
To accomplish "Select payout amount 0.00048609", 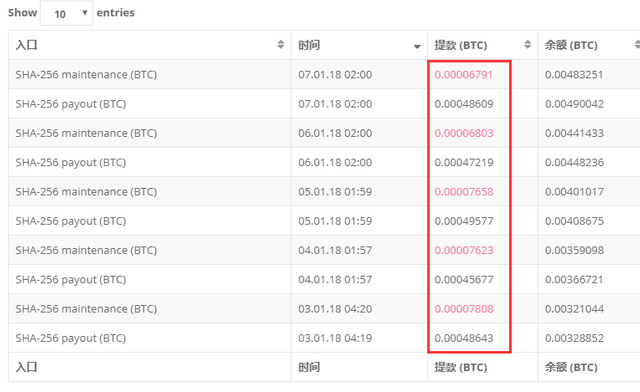I will (x=464, y=104).
